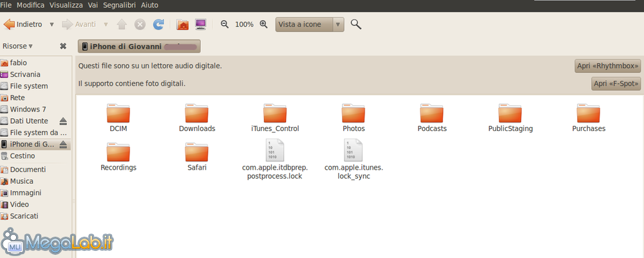Open the Computer toolbar icon
Image resolution: width=644 pixels, height=258 pixels.
click(200, 25)
